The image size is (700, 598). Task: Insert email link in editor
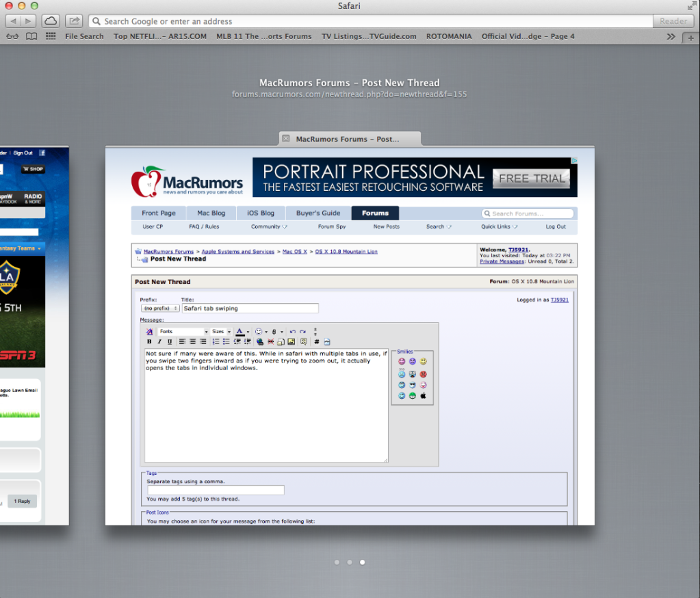[281, 342]
